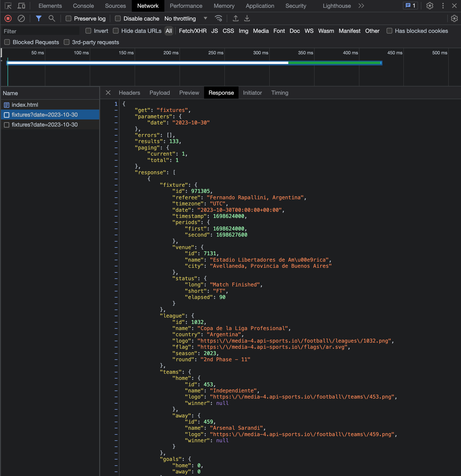The width and height of the screenshot is (461, 476).
Task: Open DevTools three-dot menu
Action: (x=443, y=6)
